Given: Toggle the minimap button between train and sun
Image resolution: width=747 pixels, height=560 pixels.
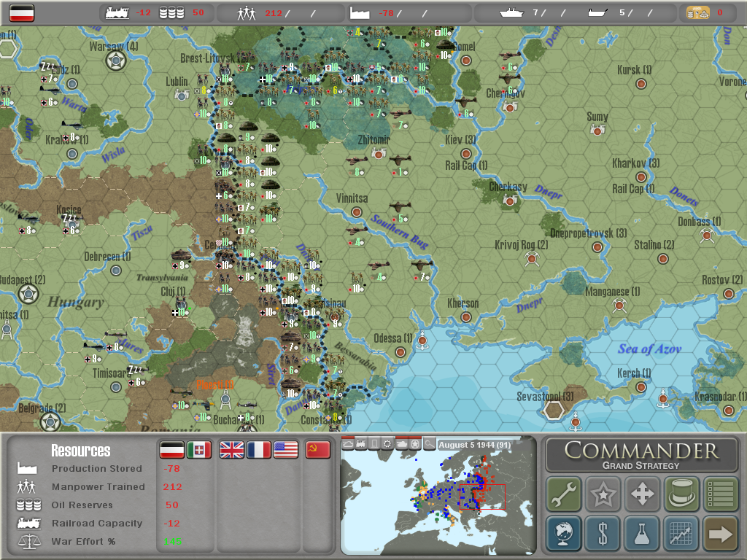Looking at the screenshot, I should (374, 444).
